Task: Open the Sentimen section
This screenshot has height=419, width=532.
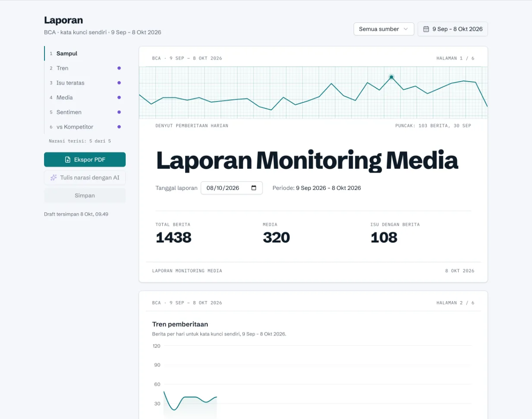Action: tap(85, 112)
